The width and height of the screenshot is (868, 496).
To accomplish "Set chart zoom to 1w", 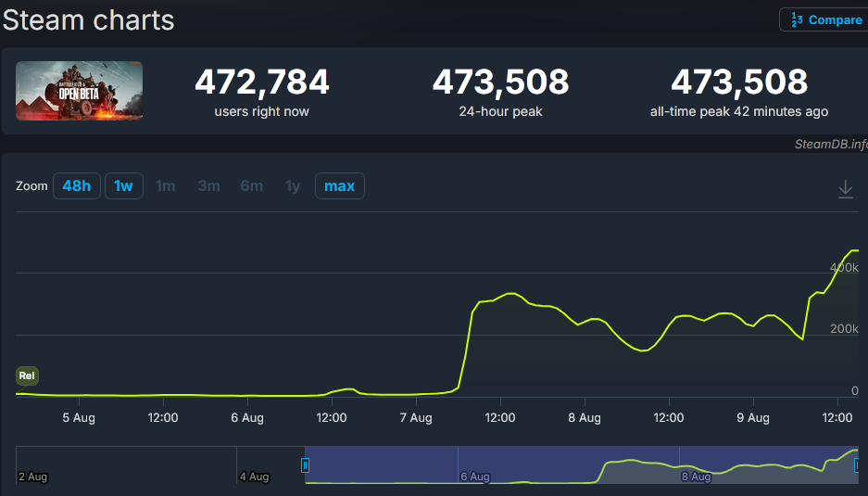I will pos(123,185).
